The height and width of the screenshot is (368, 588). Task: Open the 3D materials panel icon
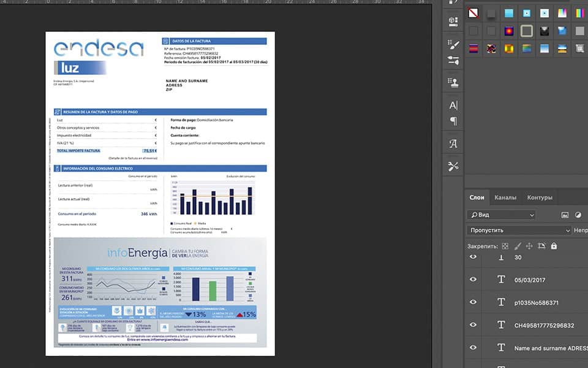click(x=453, y=21)
